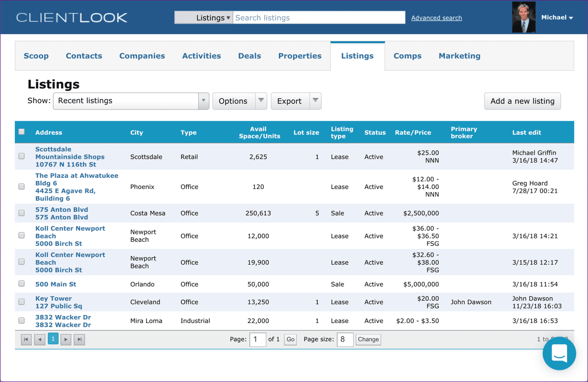Open the Michael user menu

557,18
